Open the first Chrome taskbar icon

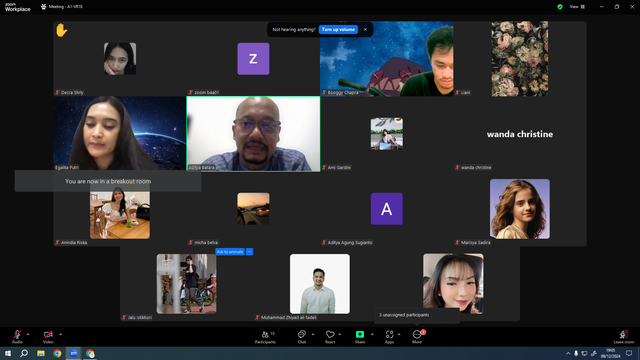tap(57, 353)
